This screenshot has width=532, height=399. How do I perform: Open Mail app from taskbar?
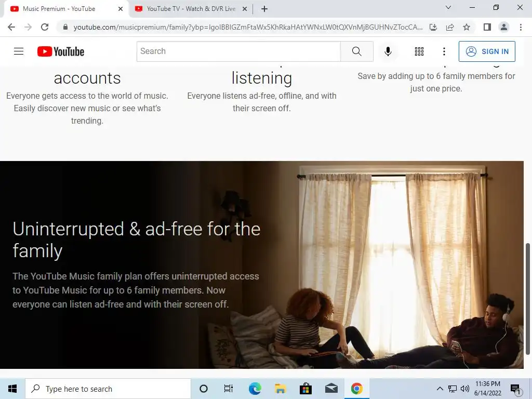[x=331, y=389]
